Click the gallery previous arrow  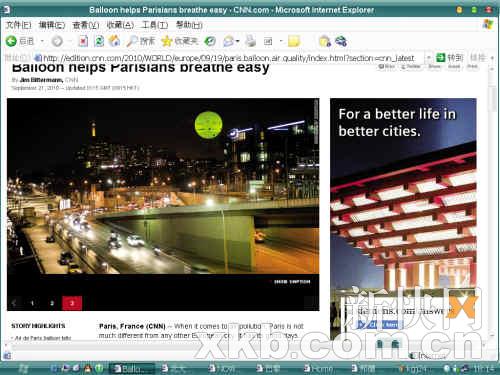[x=14, y=303]
